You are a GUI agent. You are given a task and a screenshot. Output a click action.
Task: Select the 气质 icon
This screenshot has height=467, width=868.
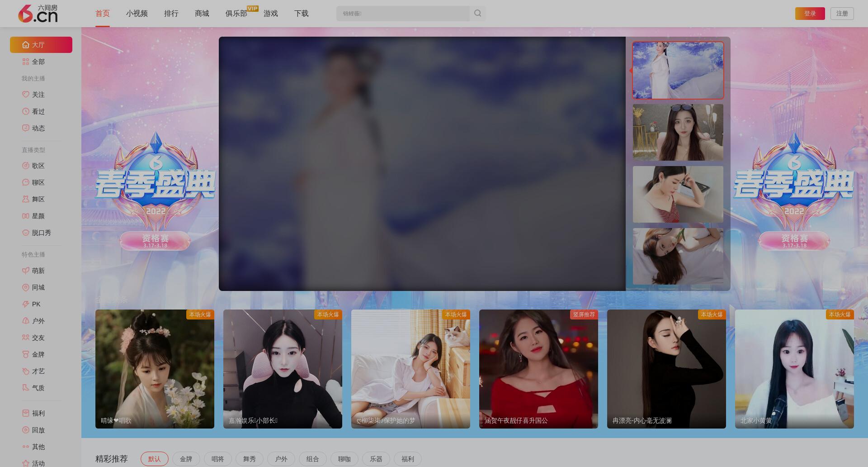pos(26,388)
